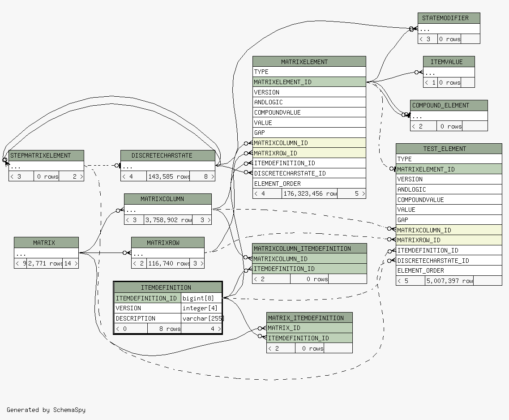Click the ellipsis row in DISCRETECHARSTATE table
Viewport: 509px width, 420px height.
pyautogui.click(x=168, y=166)
